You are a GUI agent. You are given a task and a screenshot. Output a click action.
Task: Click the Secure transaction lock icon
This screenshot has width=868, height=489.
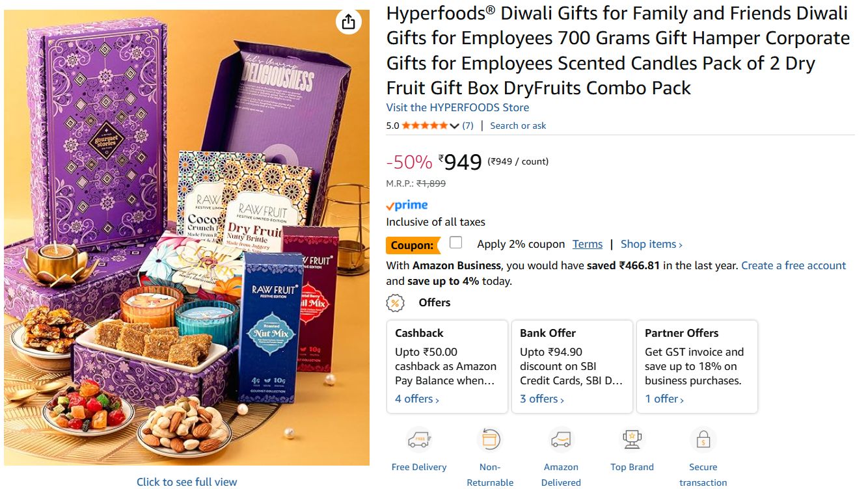click(703, 440)
